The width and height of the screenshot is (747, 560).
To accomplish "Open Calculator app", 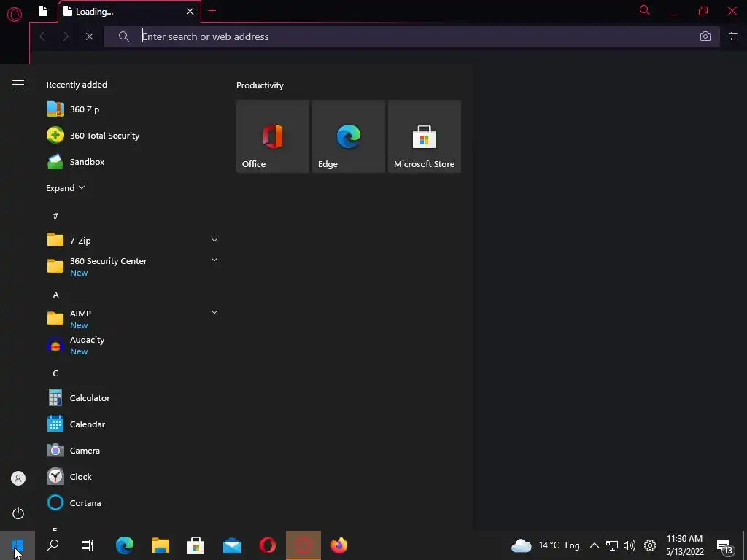I will coord(133,398).
